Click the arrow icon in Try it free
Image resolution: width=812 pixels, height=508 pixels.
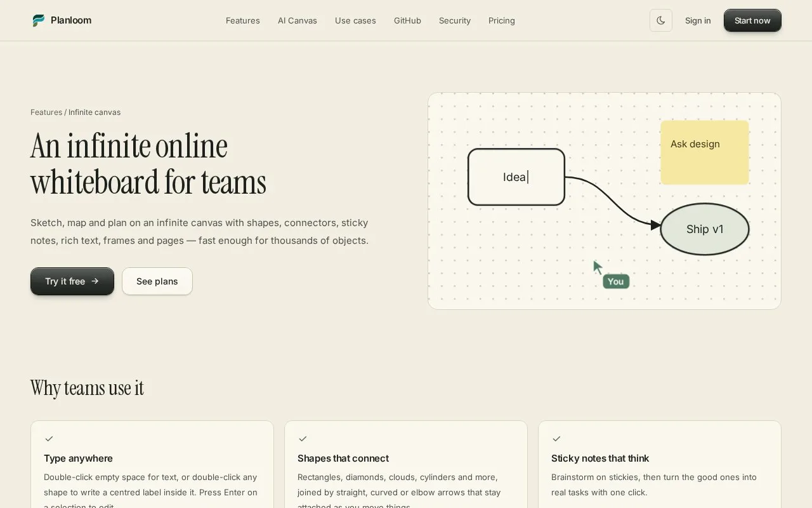pyautogui.click(x=95, y=281)
